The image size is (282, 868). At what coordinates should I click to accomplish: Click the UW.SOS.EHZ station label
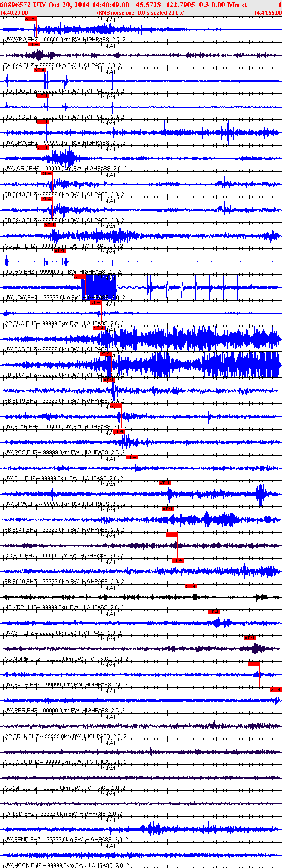pos(20,349)
